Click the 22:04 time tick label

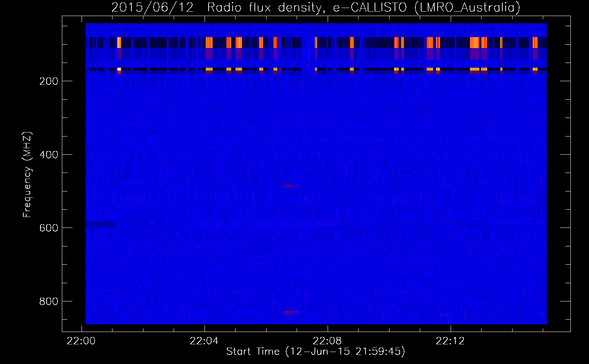[x=204, y=341]
